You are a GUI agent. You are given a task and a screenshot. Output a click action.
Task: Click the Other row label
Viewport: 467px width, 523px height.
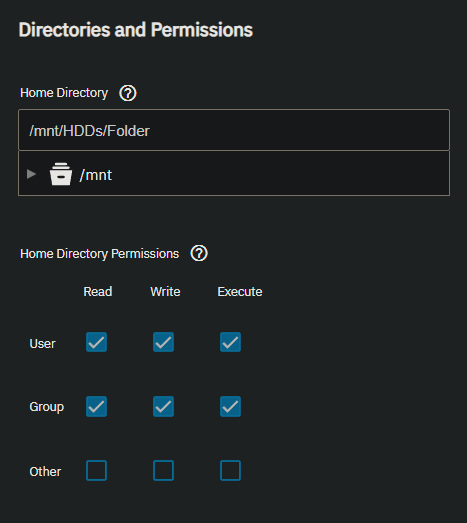pyautogui.click(x=45, y=472)
